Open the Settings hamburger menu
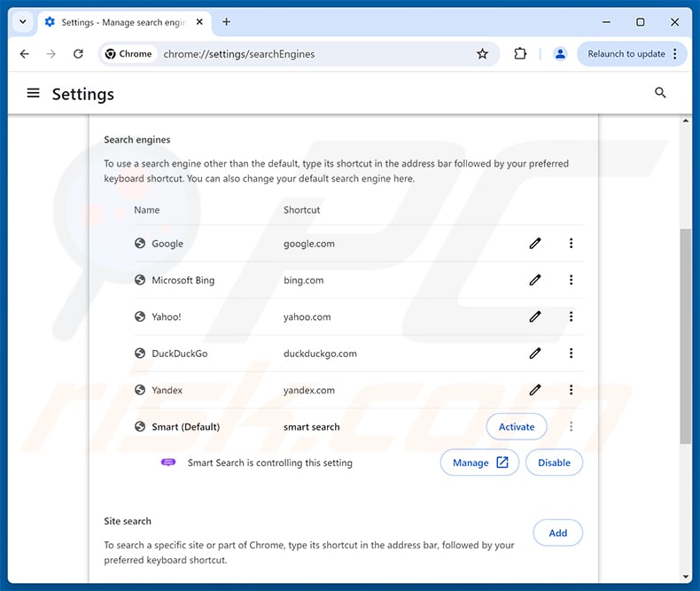This screenshot has width=700, height=591. (33, 93)
